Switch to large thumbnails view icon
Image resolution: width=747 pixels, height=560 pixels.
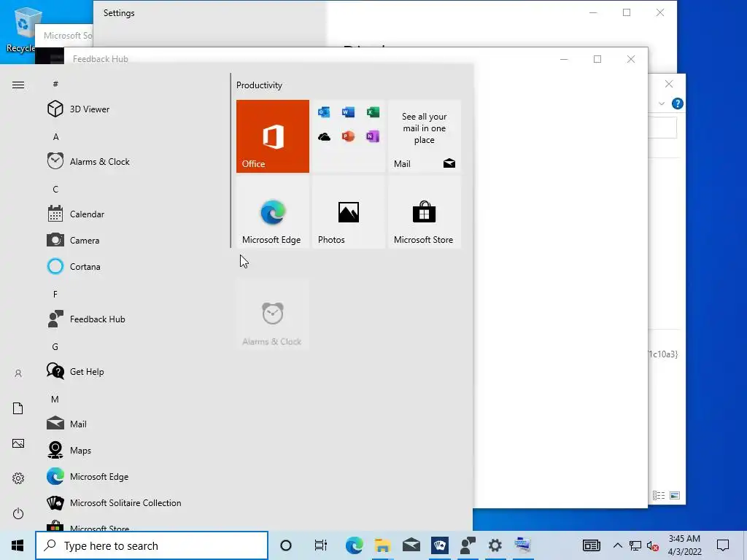[675, 495]
